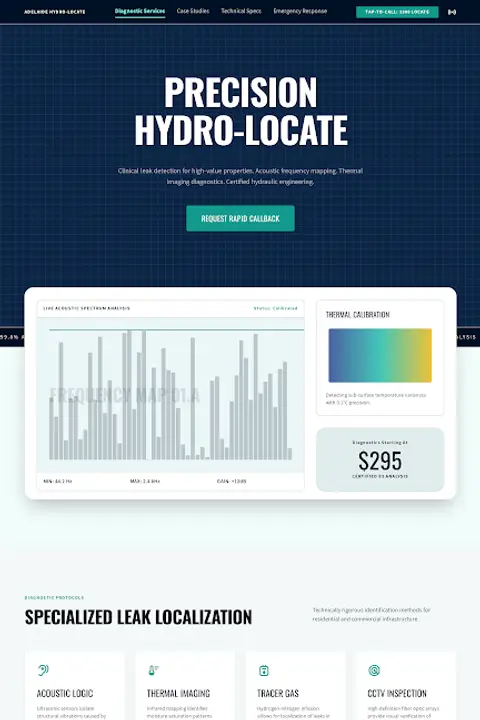The height and width of the screenshot is (720, 480).
Task: Click the MIN frequency readout
Action: [57, 481]
